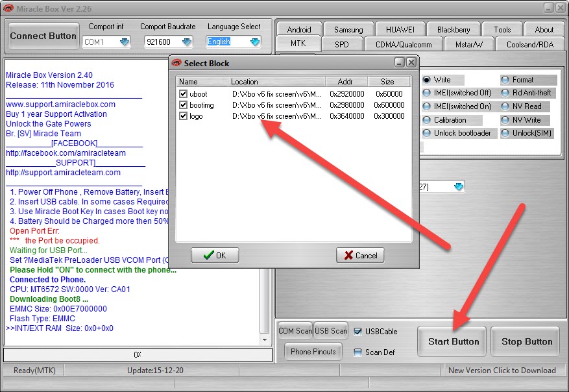The width and height of the screenshot is (569, 392).
Task: Click the log panel scrollbar down arrow
Action: point(265,339)
